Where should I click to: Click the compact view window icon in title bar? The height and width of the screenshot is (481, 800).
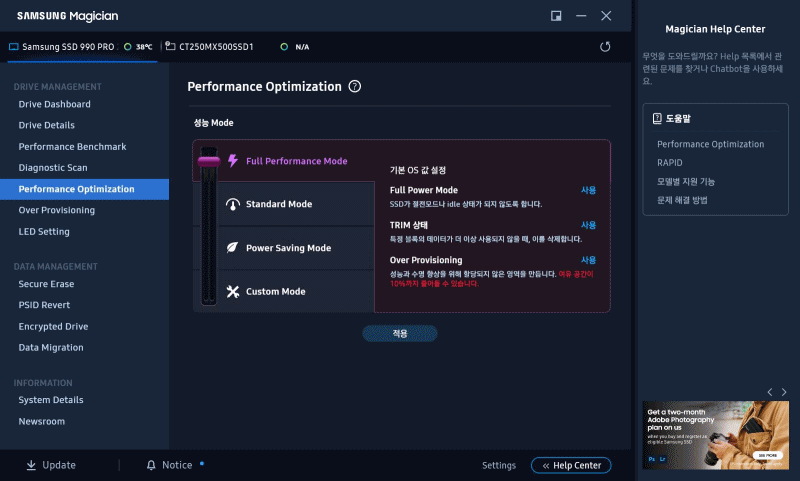pyautogui.click(x=556, y=16)
